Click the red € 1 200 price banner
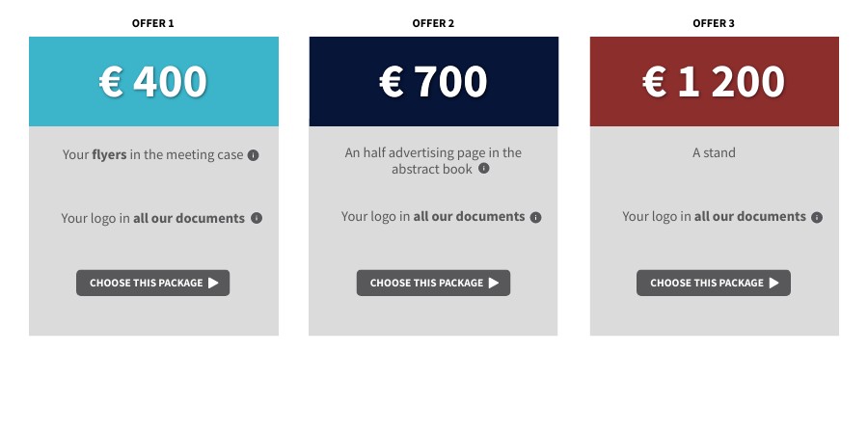The width and height of the screenshot is (868, 434). (714, 82)
